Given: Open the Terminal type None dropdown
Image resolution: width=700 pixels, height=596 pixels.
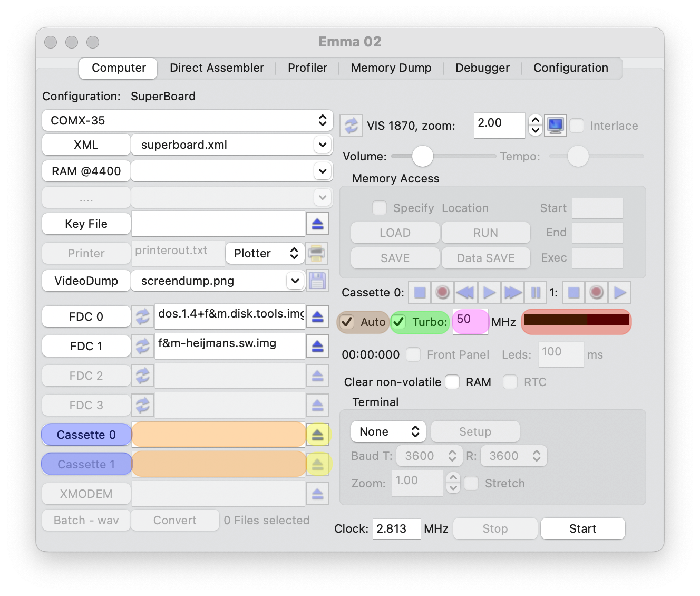Looking at the screenshot, I should [x=388, y=431].
